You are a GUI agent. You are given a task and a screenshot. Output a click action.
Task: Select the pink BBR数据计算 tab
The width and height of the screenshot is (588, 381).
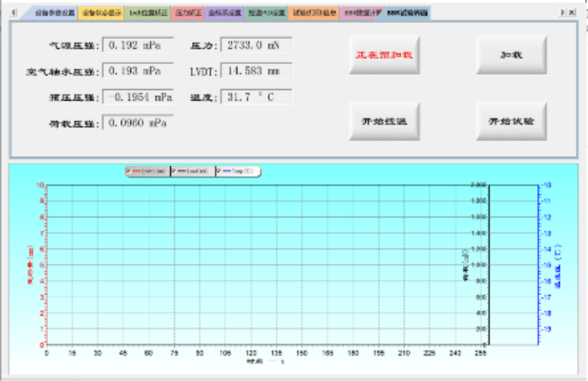[362, 13]
